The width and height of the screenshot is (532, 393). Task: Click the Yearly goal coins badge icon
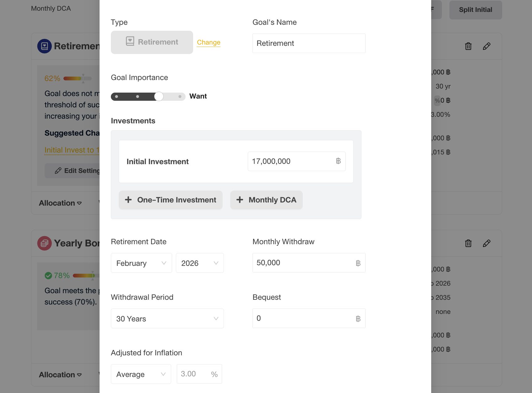pos(45,243)
